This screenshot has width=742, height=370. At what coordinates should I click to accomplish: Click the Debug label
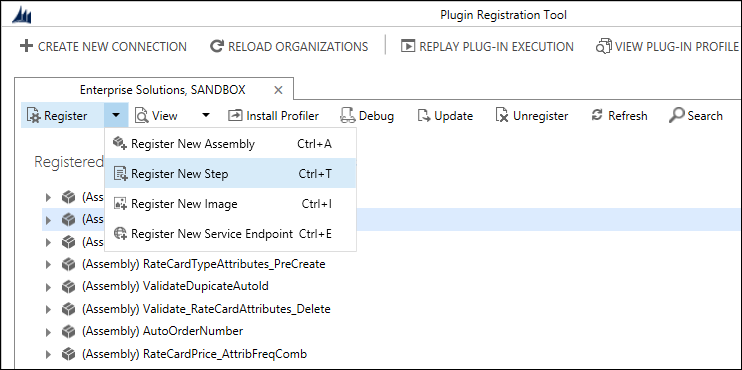tap(377, 116)
